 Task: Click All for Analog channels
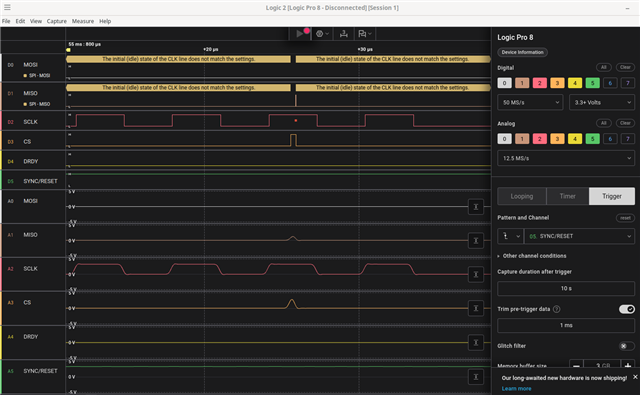pos(604,123)
